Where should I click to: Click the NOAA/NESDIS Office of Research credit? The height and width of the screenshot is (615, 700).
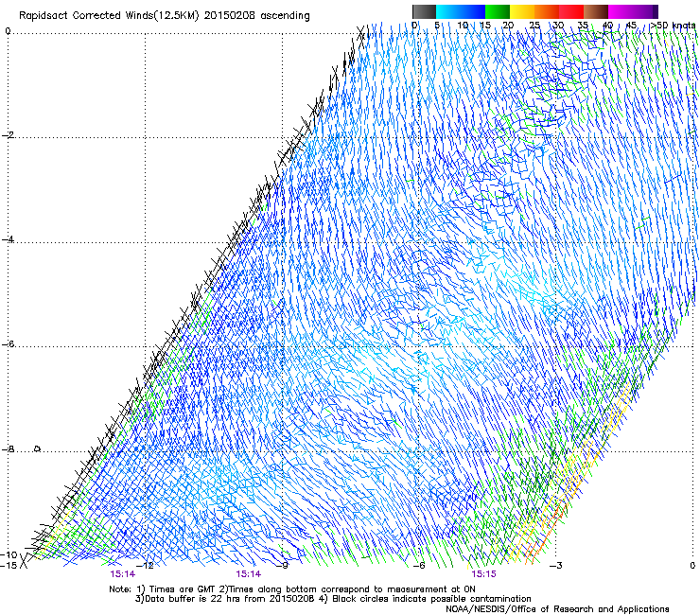pyautogui.click(x=557, y=609)
